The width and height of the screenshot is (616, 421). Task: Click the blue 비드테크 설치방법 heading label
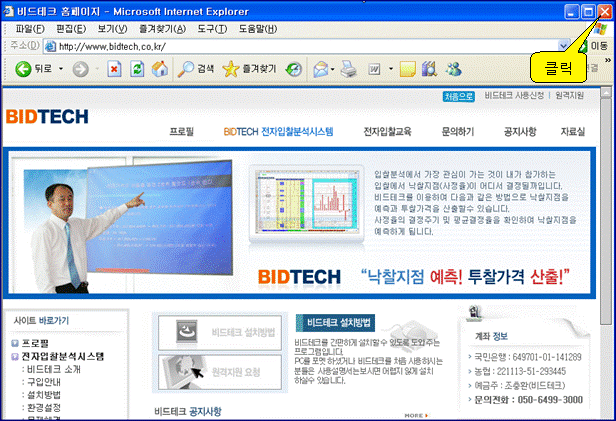click(x=335, y=323)
